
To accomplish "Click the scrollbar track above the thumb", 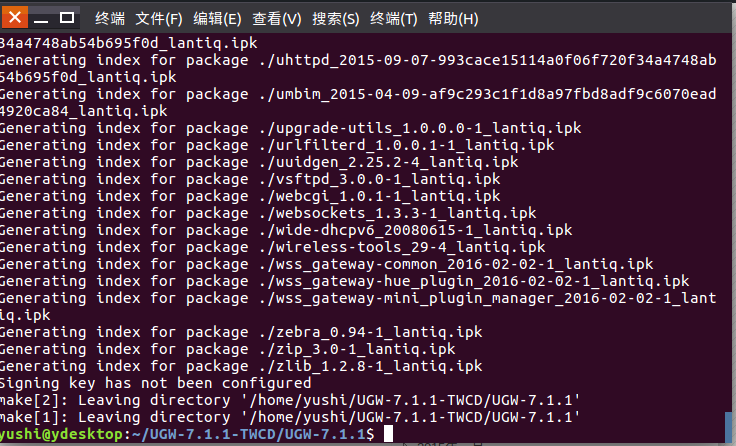I will [x=728, y=223].
